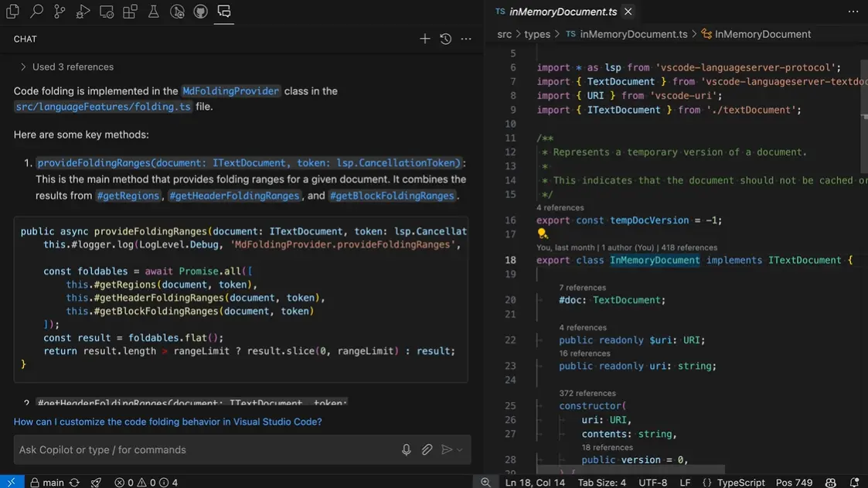Open the Extensions view
Screen dimensions: 868x488
coord(130,11)
